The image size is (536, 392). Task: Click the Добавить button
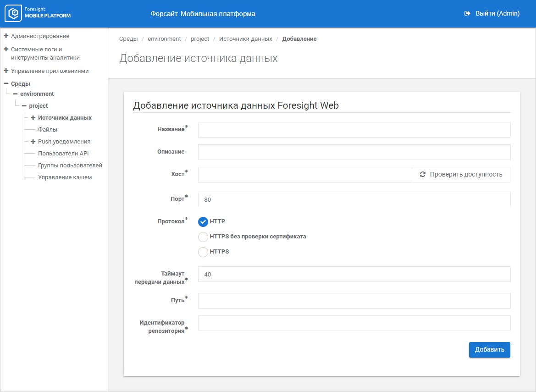[489, 349]
